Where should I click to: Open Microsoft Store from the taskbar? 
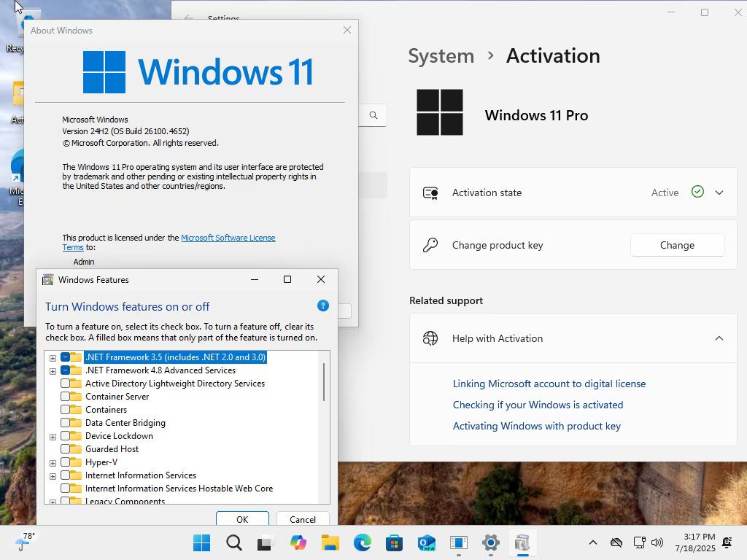[394, 542]
